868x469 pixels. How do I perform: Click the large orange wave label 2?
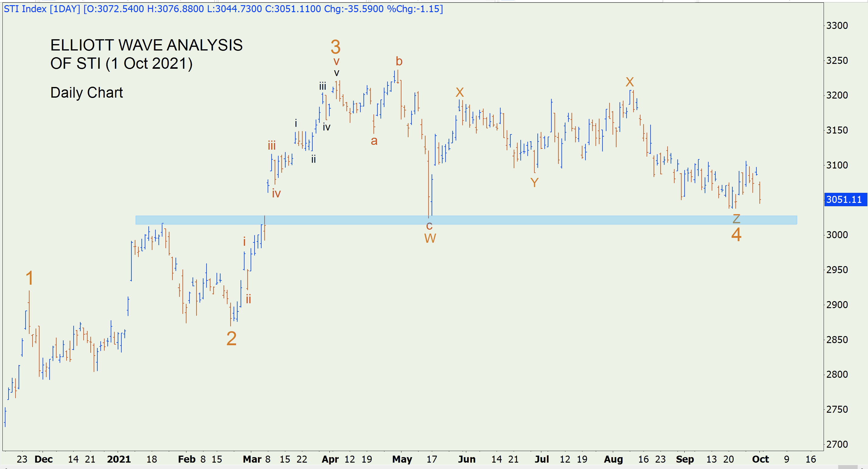click(x=231, y=339)
